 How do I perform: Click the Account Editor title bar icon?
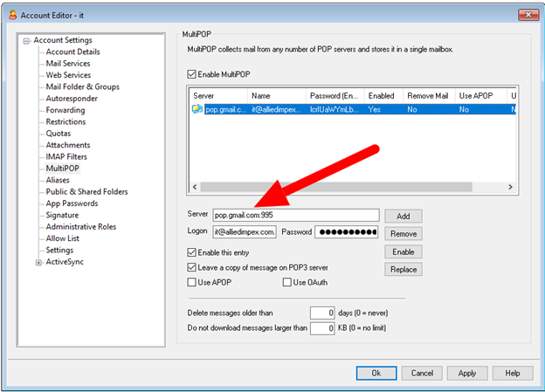click(x=11, y=12)
